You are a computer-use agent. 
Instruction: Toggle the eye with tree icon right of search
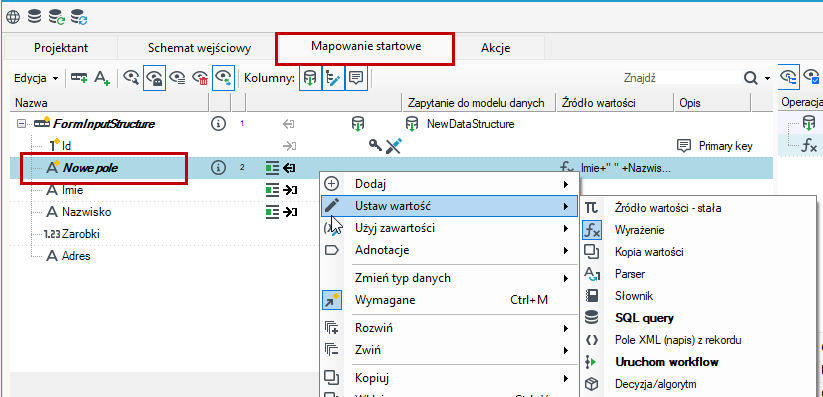(x=789, y=78)
